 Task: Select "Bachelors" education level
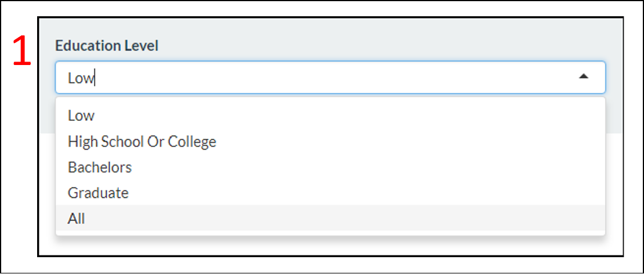coord(100,168)
